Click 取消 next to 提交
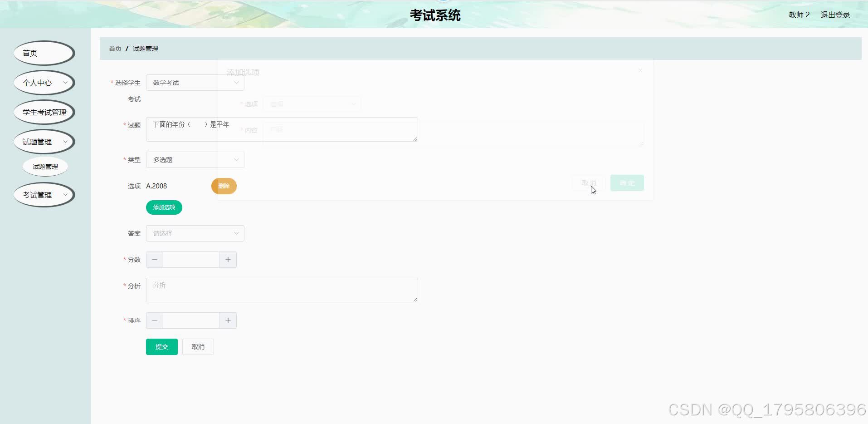Screen dimensions: 868x424 pos(198,347)
